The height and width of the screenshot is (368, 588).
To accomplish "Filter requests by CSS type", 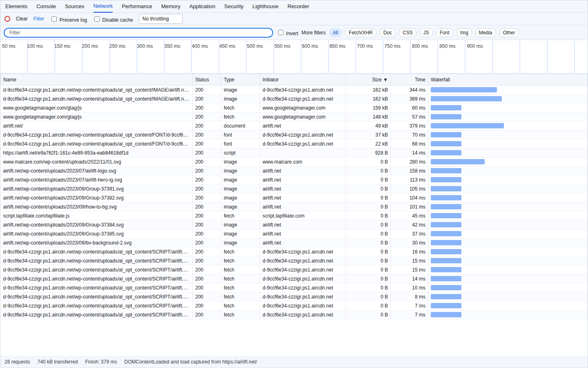I will [x=408, y=33].
